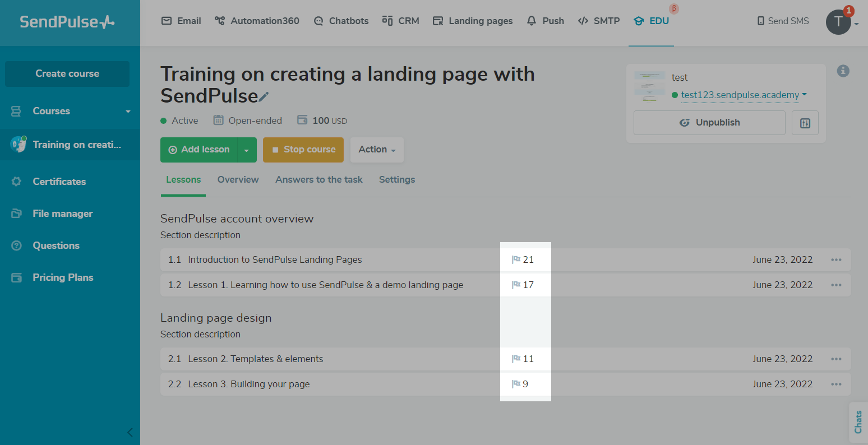Open site settings via sliders icon button
The width and height of the screenshot is (868, 445).
[805, 123]
